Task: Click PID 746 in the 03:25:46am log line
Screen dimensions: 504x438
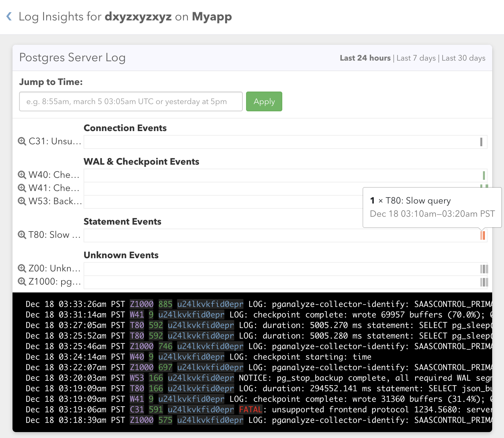Action: click(x=165, y=346)
